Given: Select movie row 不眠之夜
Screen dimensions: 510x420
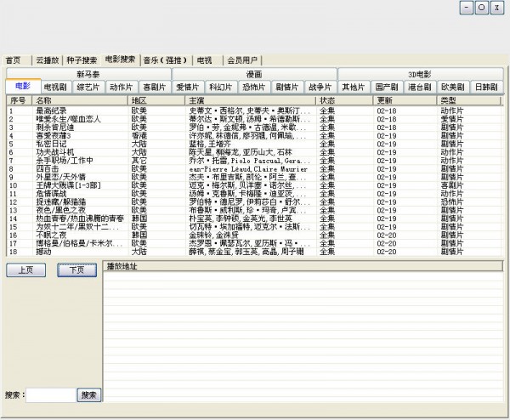Looking at the screenshot, I should click(x=253, y=236).
